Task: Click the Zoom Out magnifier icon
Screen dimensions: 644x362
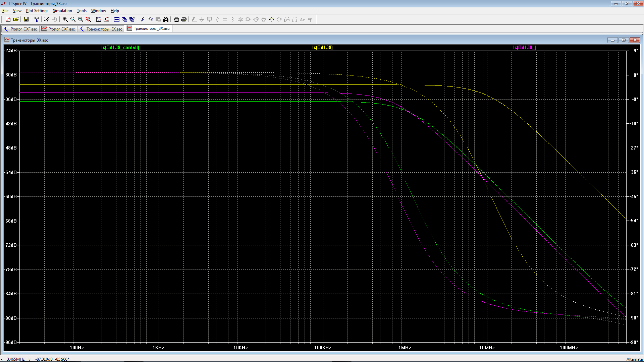Action: pos(80,19)
